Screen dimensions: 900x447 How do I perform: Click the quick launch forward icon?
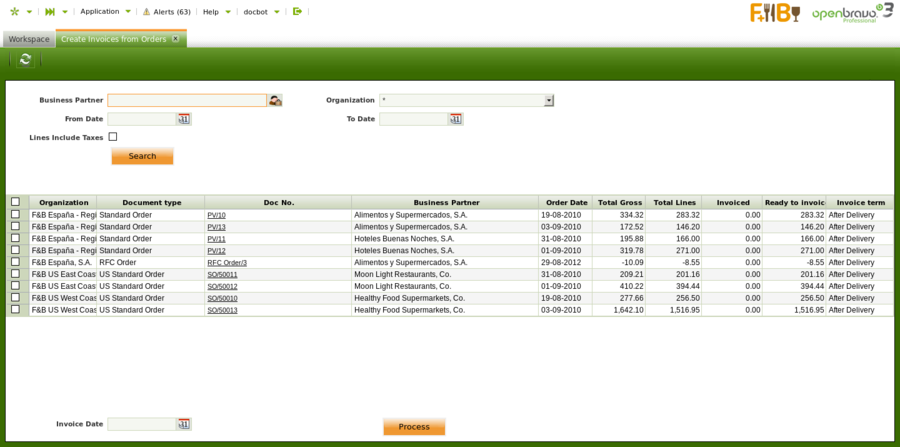50,11
